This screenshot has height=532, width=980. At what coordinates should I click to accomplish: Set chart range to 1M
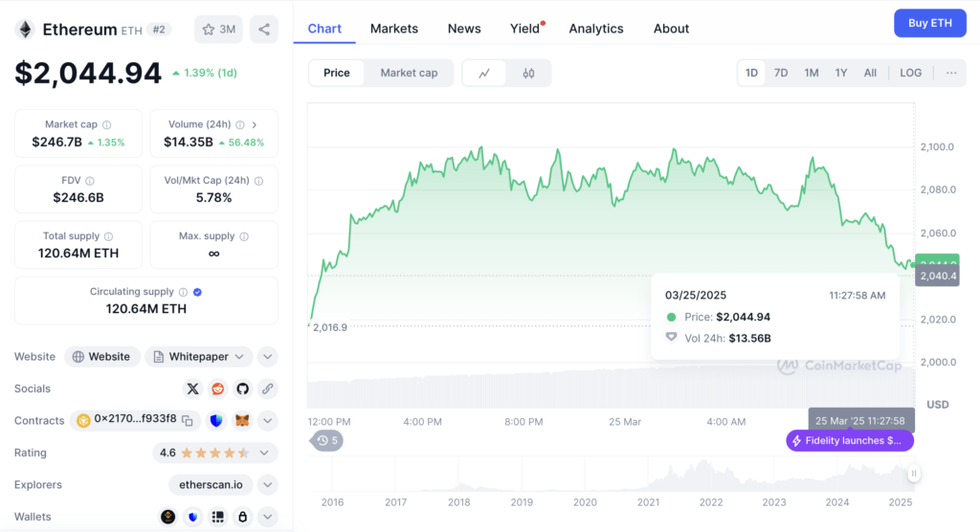click(x=812, y=73)
